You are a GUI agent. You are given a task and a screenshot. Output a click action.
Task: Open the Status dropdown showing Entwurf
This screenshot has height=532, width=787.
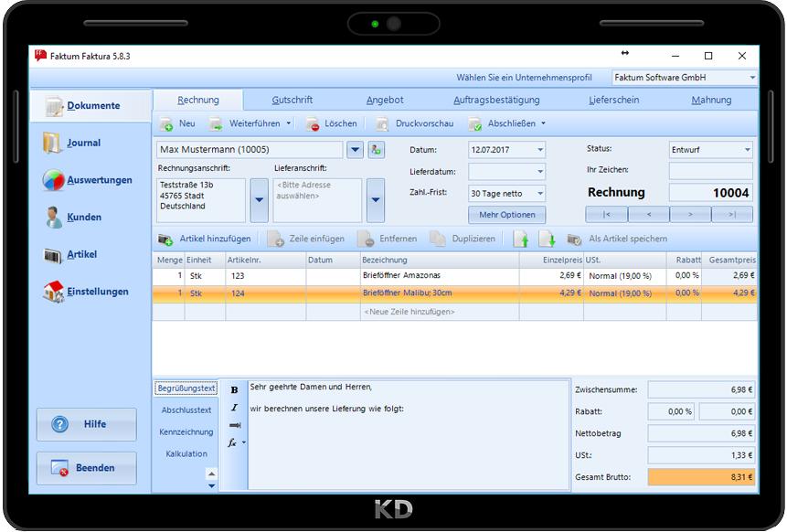click(x=748, y=150)
